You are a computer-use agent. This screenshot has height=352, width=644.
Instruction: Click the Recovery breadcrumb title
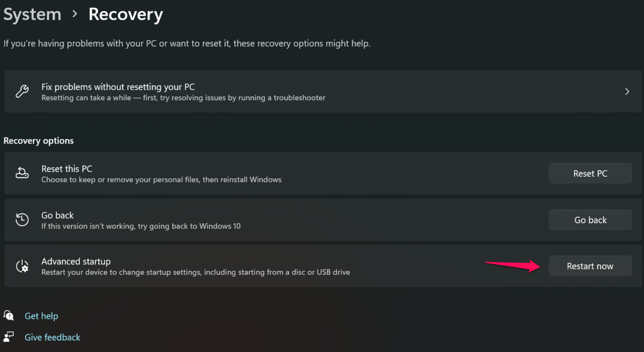pyautogui.click(x=125, y=15)
